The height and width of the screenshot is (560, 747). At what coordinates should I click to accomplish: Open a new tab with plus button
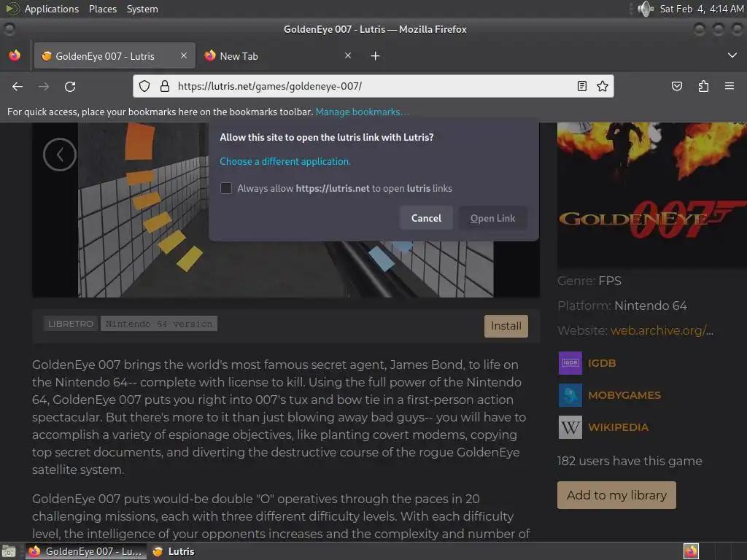point(376,56)
